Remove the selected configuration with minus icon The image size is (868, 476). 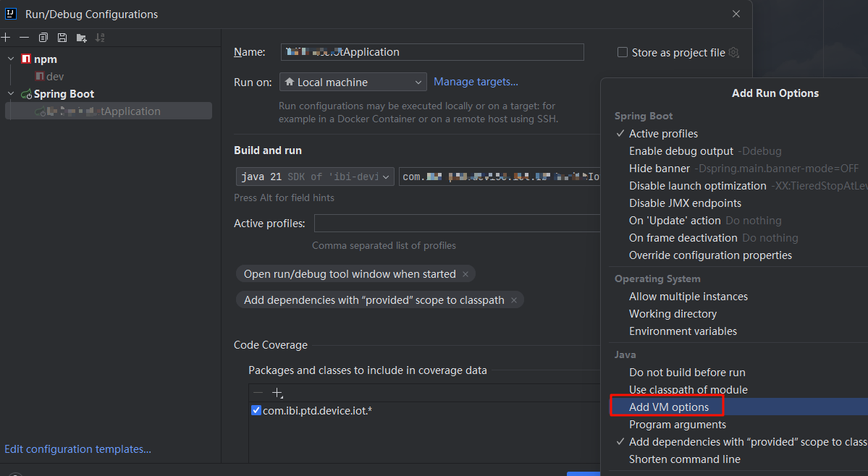click(25, 38)
